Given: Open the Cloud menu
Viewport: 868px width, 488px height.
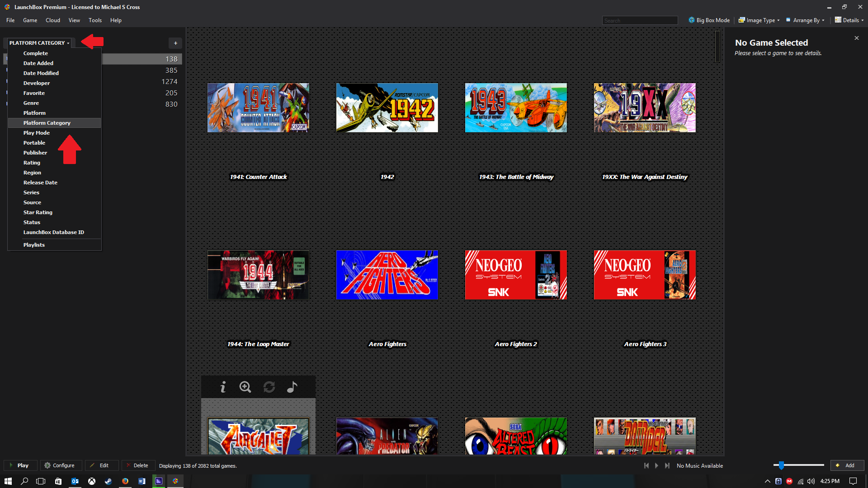Looking at the screenshot, I should pyautogui.click(x=53, y=20).
